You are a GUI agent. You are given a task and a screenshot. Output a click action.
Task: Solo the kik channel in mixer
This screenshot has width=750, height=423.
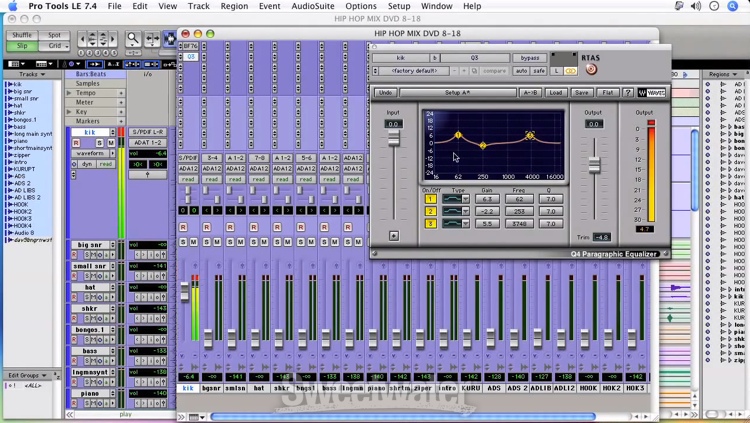[183, 242]
